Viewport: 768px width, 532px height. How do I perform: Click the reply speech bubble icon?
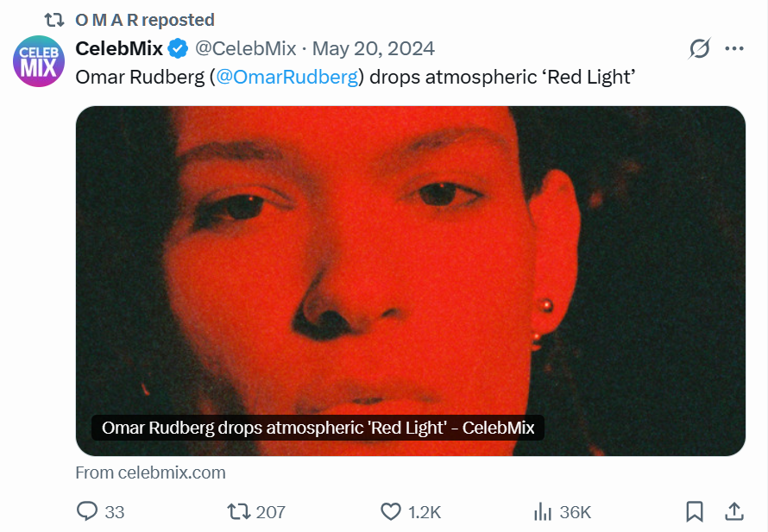(x=87, y=511)
